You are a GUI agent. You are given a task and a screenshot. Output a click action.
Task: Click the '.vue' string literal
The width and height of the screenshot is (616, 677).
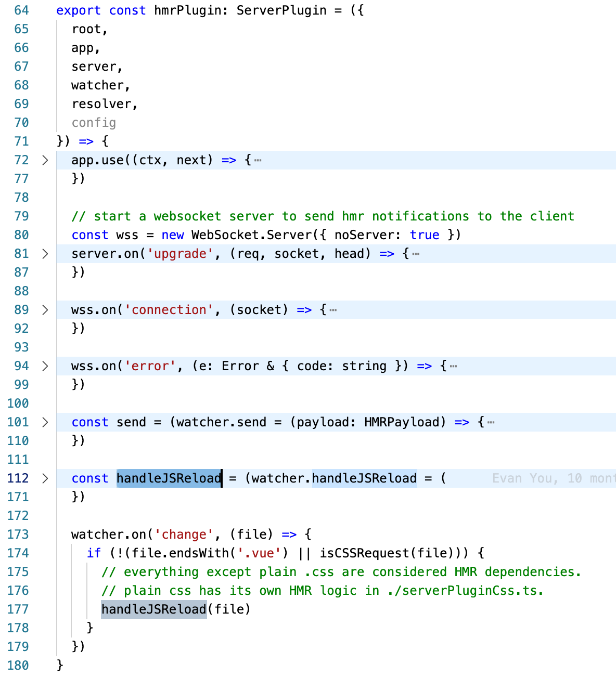click(x=259, y=553)
